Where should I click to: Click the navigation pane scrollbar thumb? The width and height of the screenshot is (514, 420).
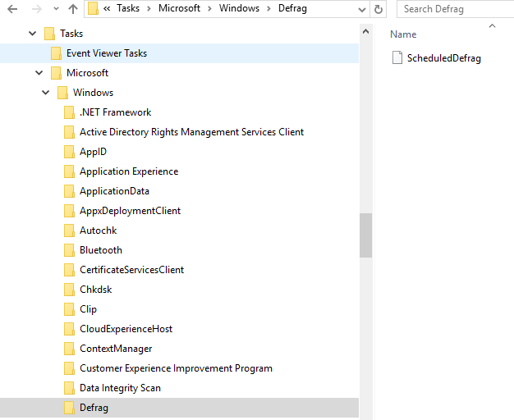(365, 235)
